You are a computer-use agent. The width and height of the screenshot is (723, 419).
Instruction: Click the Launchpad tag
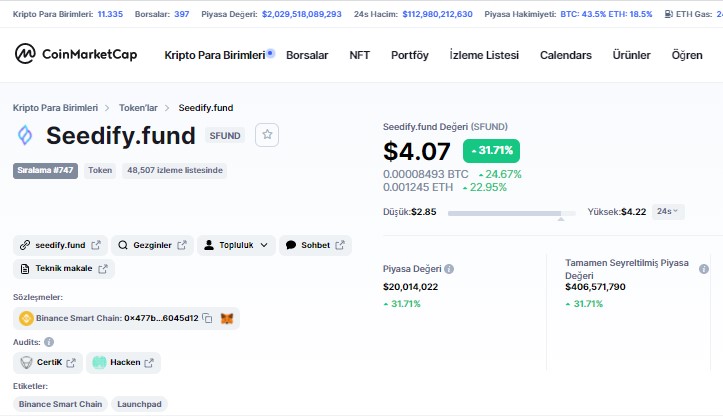[139, 404]
